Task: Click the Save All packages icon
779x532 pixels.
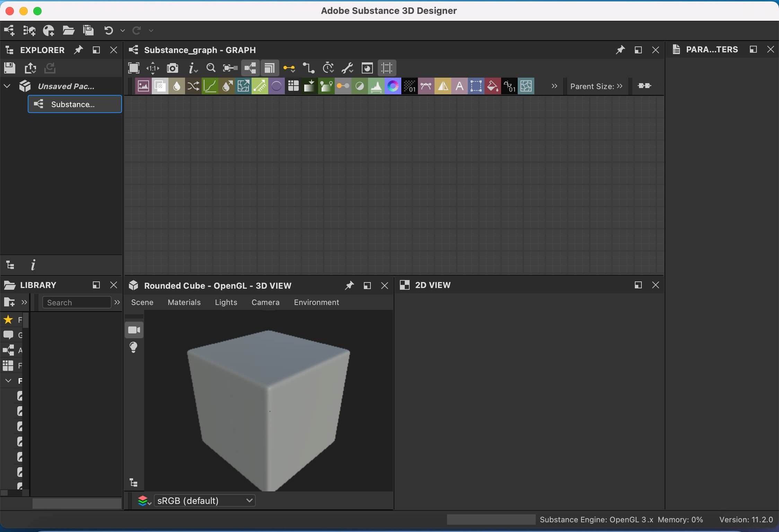Action: 88,30
